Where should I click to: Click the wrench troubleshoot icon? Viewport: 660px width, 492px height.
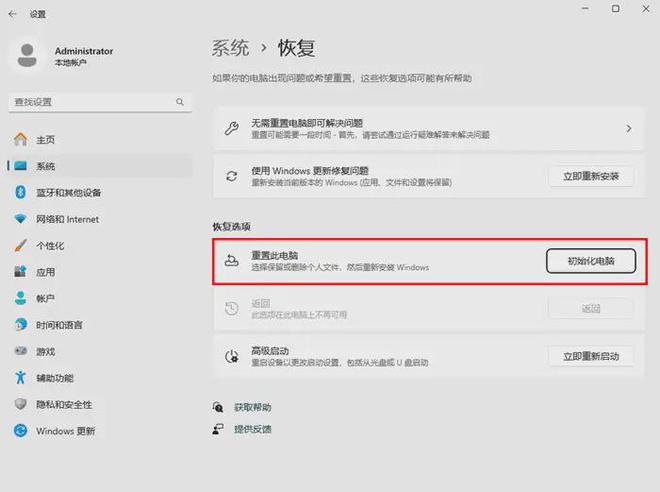[232, 128]
